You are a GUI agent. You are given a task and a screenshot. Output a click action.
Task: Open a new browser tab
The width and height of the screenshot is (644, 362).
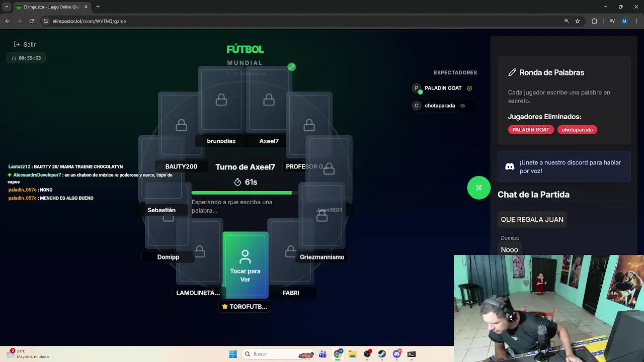click(x=98, y=7)
